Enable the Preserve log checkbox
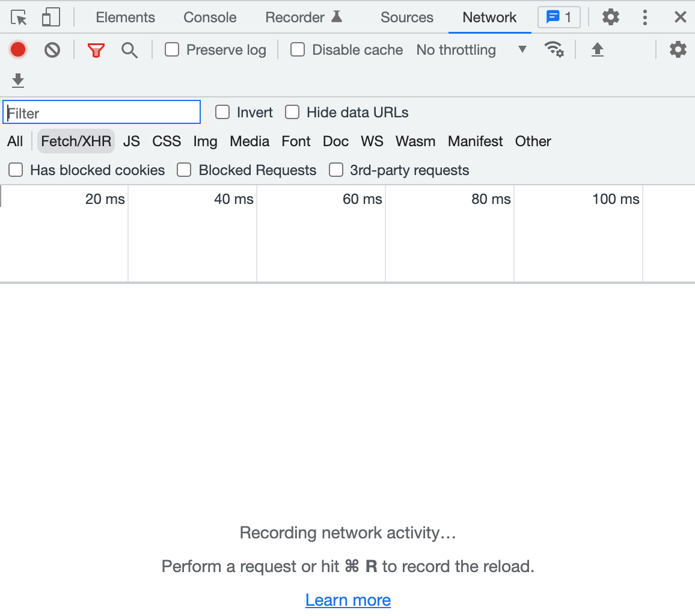 coord(172,49)
